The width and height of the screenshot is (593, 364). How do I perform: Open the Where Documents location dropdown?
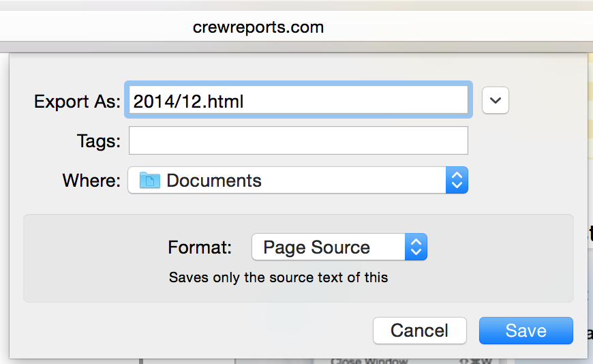point(298,180)
